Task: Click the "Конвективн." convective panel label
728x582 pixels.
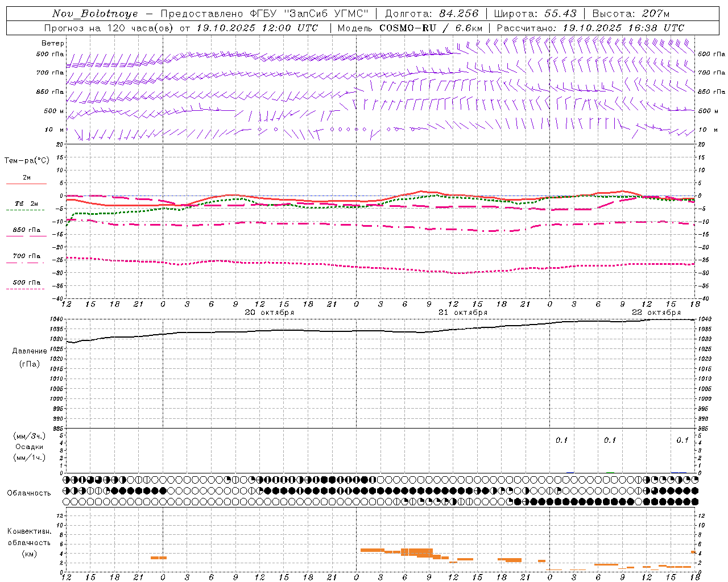Action: tap(30, 531)
